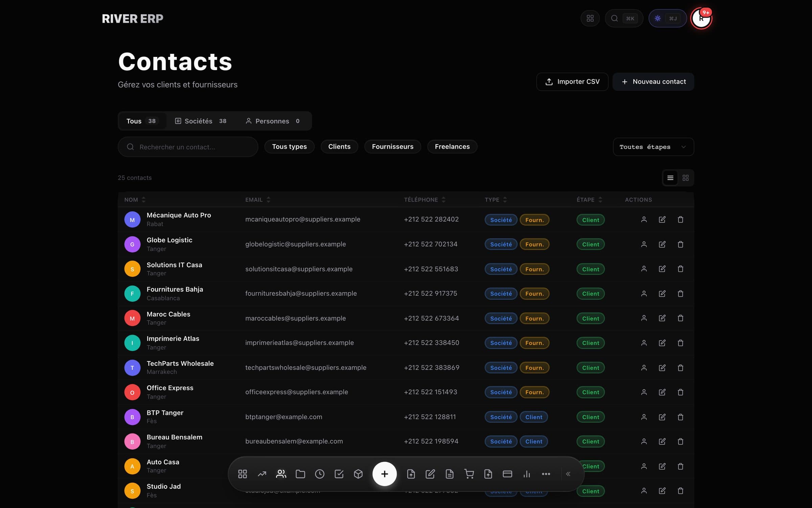This screenshot has width=812, height=508.
Task: Open dashboard grid icon in bottom dock
Action: pos(242,474)
